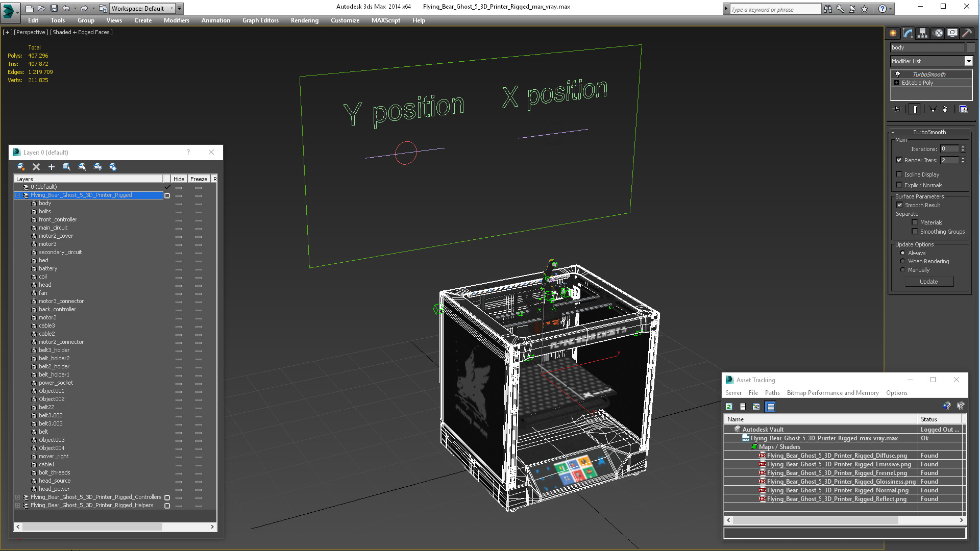
Task: Click Status column header in Asset Tracking
Action: [939, 419]
